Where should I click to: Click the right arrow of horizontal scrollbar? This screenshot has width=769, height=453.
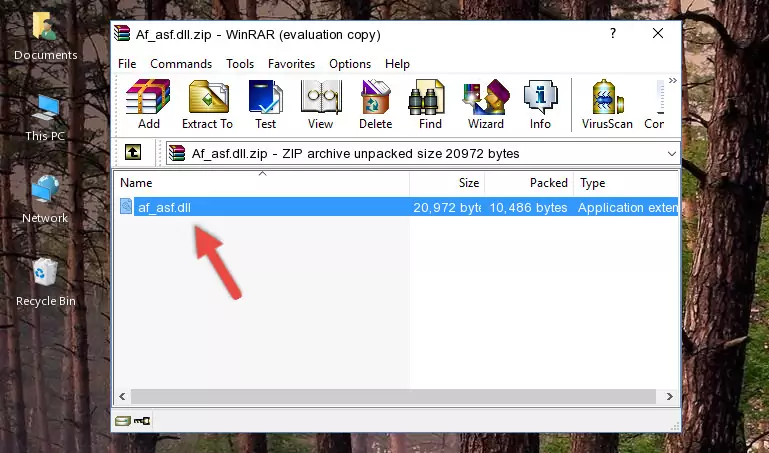point(669,396)
